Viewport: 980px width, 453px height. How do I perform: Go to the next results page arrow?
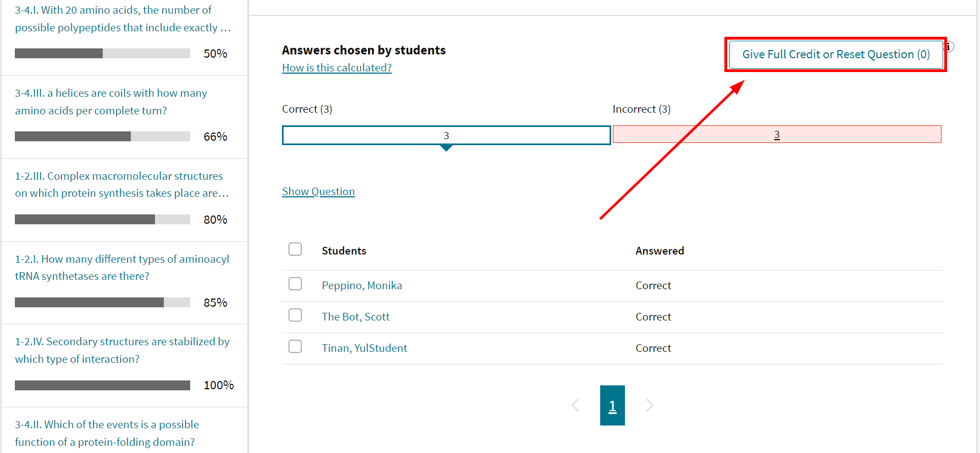click(649, 405)
